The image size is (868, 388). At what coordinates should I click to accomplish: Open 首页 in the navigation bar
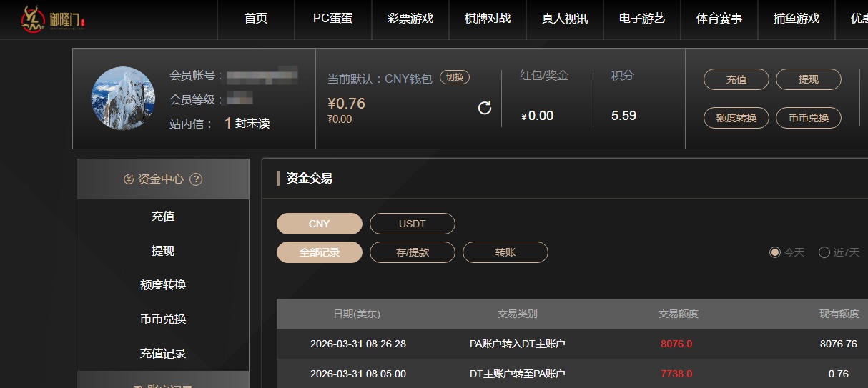[256, 19]
